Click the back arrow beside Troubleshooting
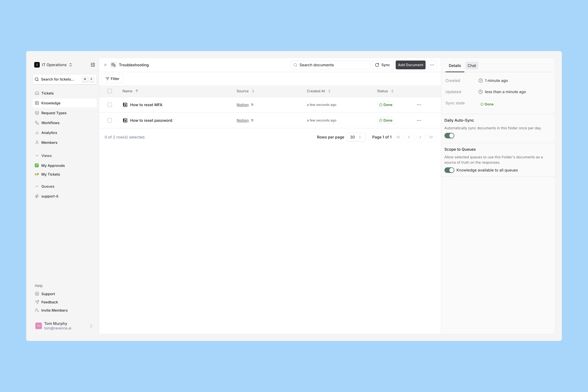Screen dimensions: 588x392 coord(106,65)
